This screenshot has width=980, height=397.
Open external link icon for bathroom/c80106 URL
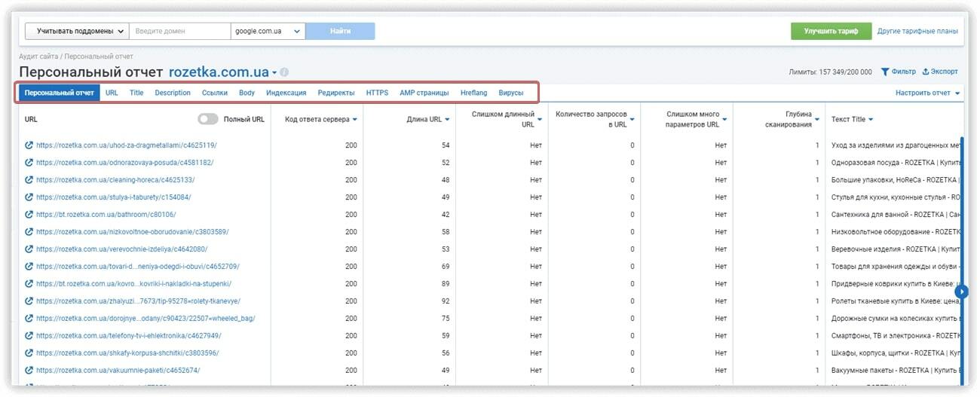tap(29, 214)
